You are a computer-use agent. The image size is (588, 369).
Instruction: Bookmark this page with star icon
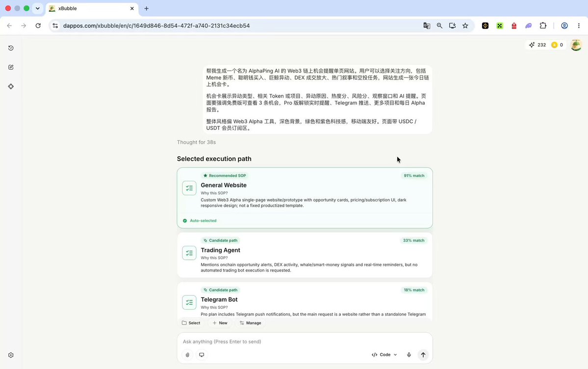(x=465, y=25)
